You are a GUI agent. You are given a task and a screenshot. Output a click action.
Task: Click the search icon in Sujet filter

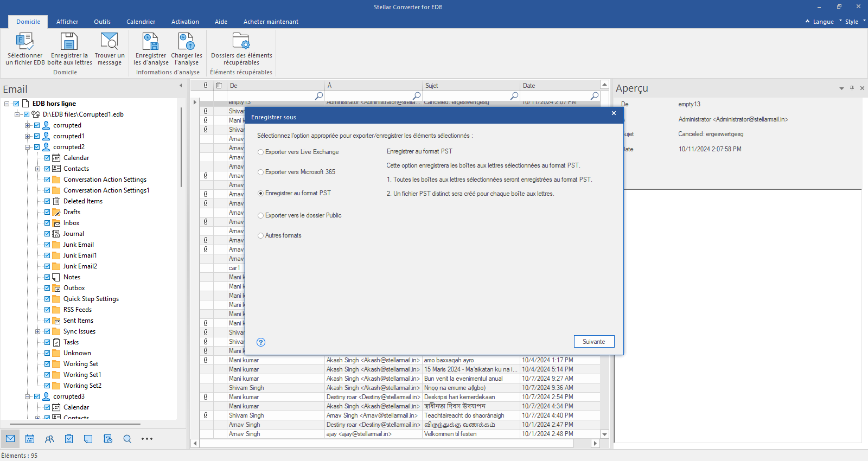pyautogui.click(x=514, y=95)
